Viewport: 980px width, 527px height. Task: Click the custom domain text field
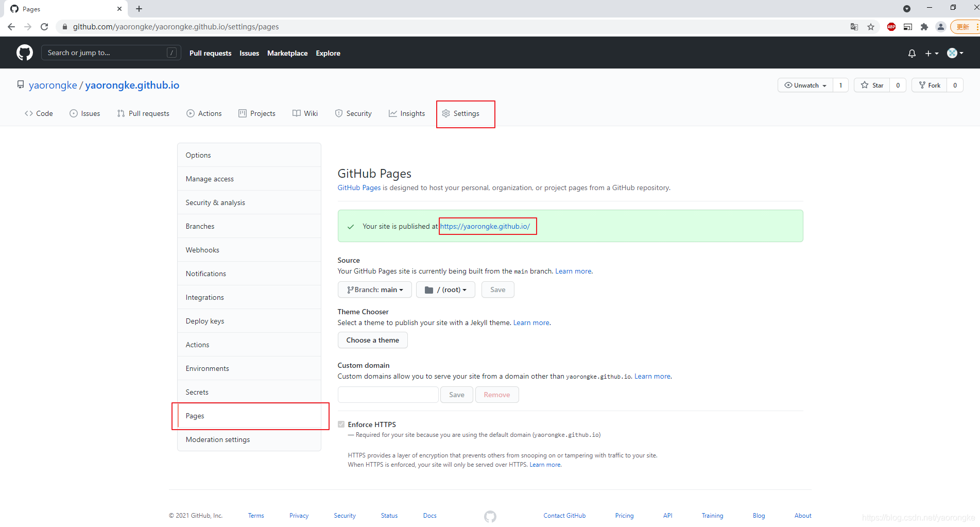point(388,395)
